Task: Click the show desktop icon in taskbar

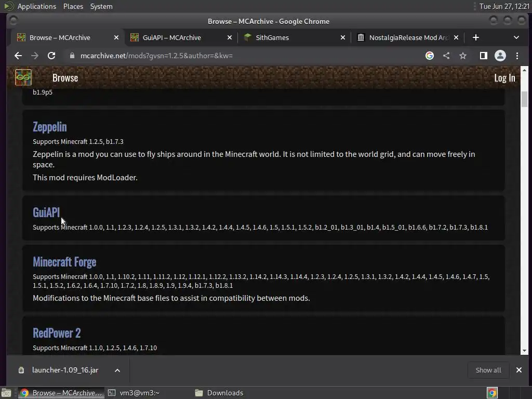Action: tap(6, 393)
